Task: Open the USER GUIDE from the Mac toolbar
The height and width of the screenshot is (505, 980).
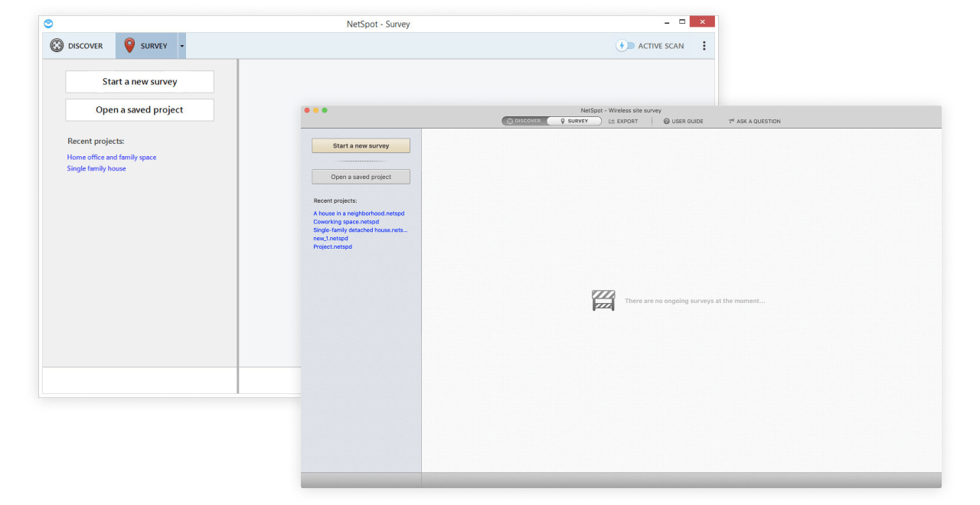Action: (683, 121)
